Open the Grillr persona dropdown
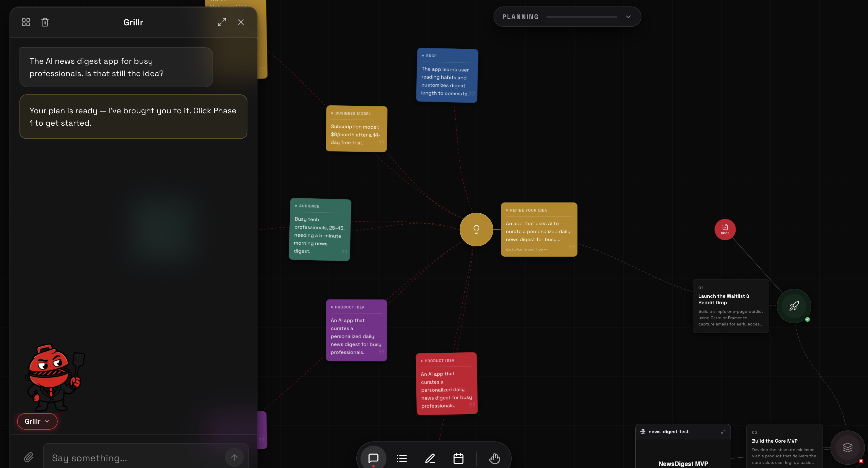This screenshot has width=868, height=468. 37,421
